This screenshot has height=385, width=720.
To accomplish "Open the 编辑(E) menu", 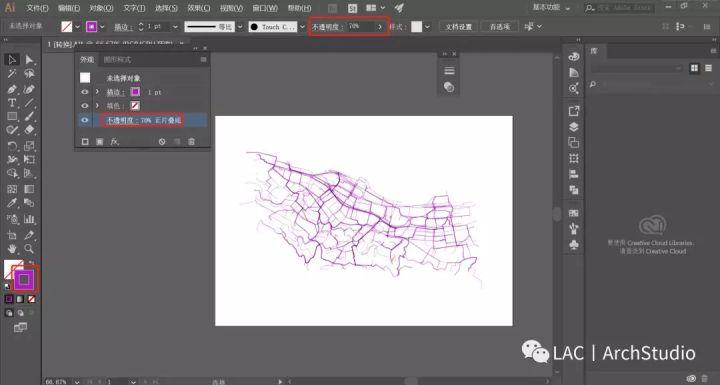I will [69, 8].
